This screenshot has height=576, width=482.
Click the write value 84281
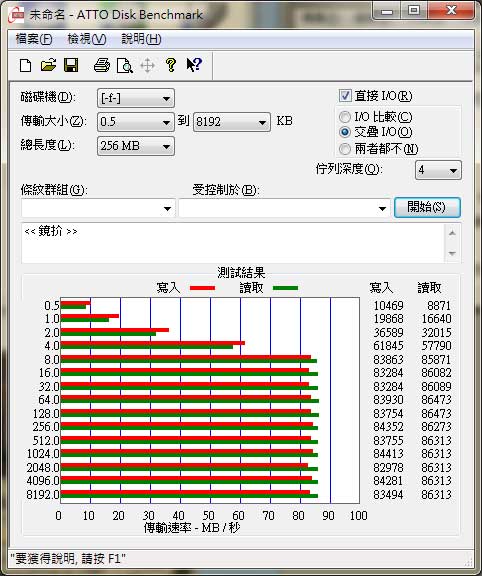[x=388, y=481]
